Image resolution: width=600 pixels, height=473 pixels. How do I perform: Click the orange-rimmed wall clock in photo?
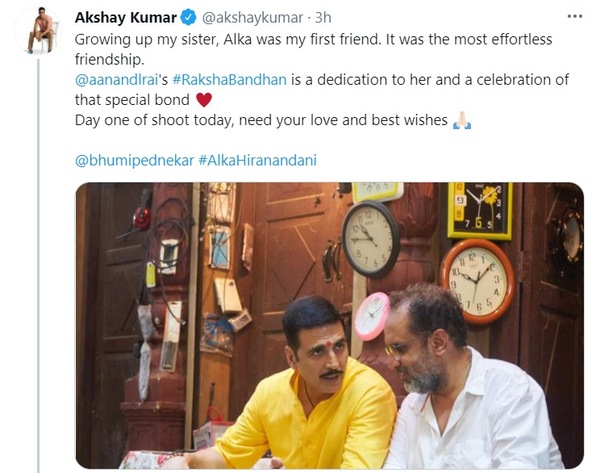pos(477,282)
